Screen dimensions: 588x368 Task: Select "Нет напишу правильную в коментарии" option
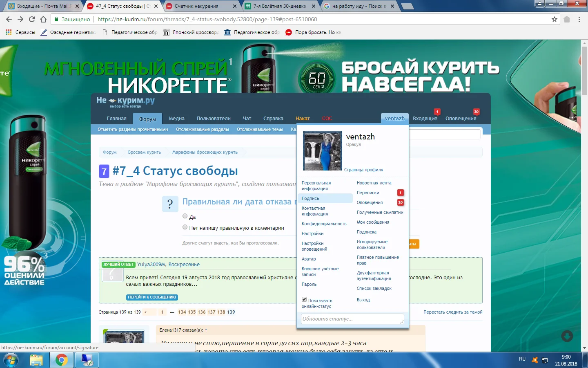click(x=185, y=227)
